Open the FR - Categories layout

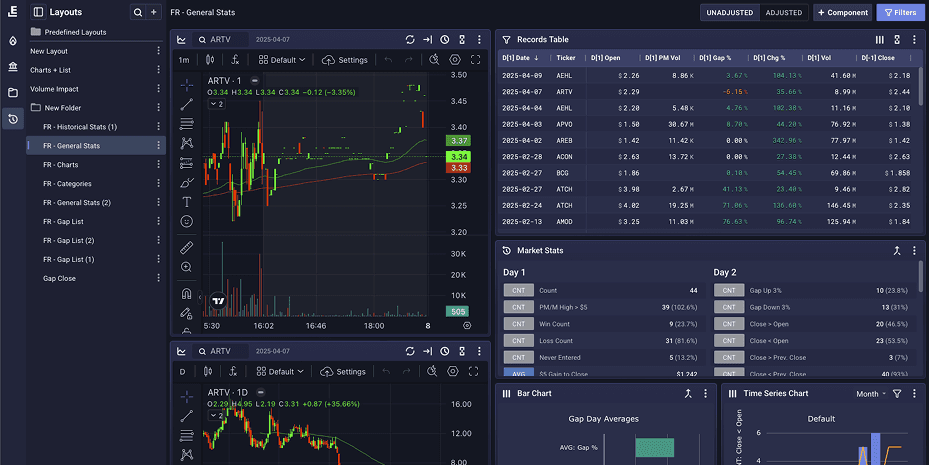[x=67, y=184]
